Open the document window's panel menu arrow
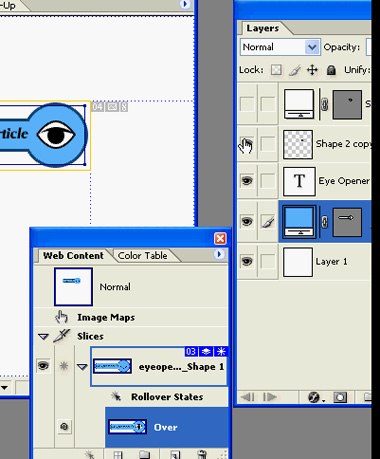The height and width of the screenshot is (459, 380). [x=184, y=4]
